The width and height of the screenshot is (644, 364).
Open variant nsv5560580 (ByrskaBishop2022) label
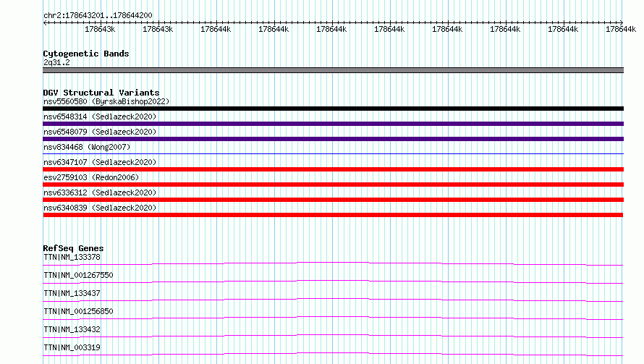(x=106, y=101)
